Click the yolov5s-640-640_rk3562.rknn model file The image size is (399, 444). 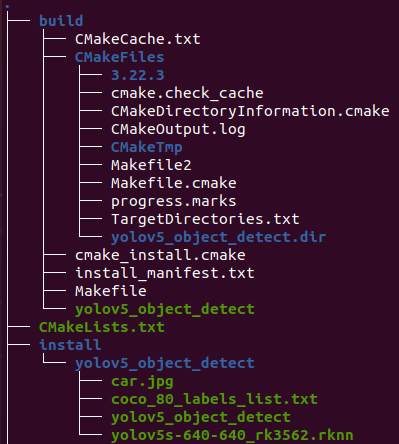(x=232, y=435)
